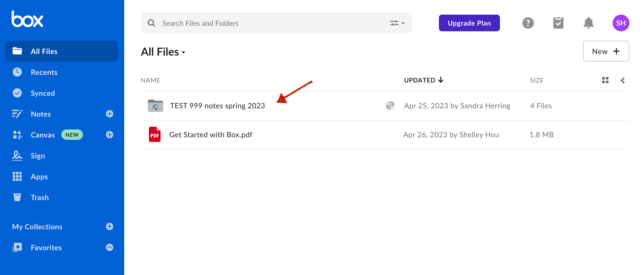Click the Upgrade Plan button
This screenshot has height=275, width=644.
click(x=469, y=23)
